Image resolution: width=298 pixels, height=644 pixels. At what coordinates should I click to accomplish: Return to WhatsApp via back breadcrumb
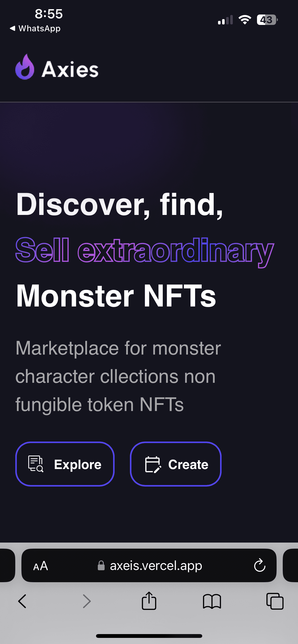[35, 28]
